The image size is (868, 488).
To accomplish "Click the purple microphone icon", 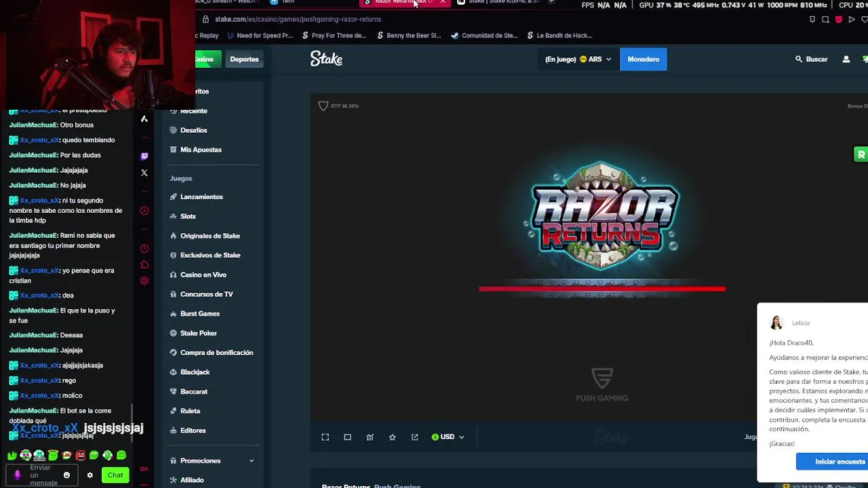I will click(17, 475).
